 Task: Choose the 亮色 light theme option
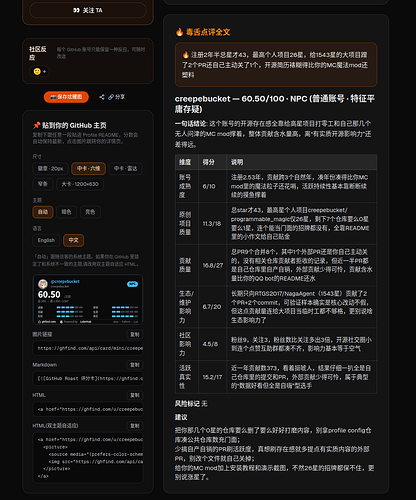90,212
